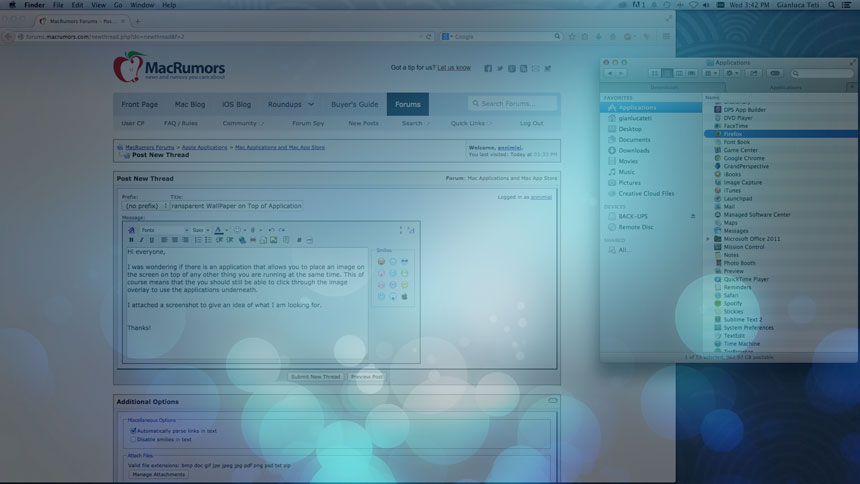Insert an unordered bullet list in the editor

point(208,240)
